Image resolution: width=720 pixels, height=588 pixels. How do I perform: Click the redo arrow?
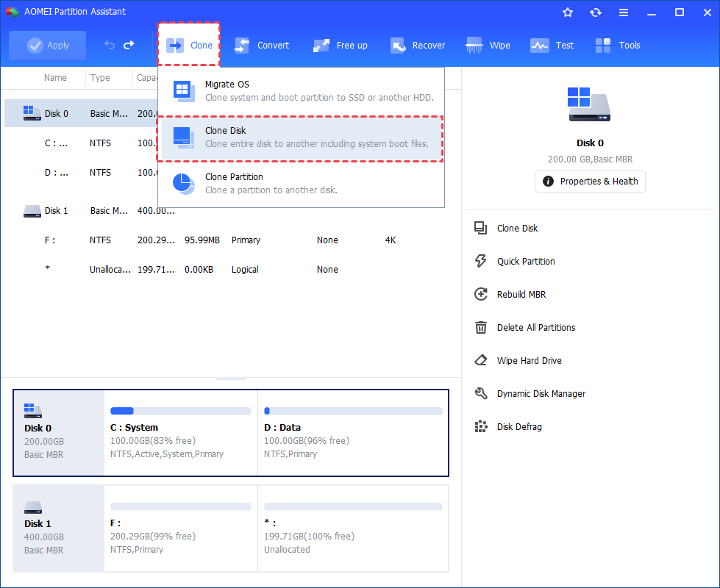tap(129, 45)
